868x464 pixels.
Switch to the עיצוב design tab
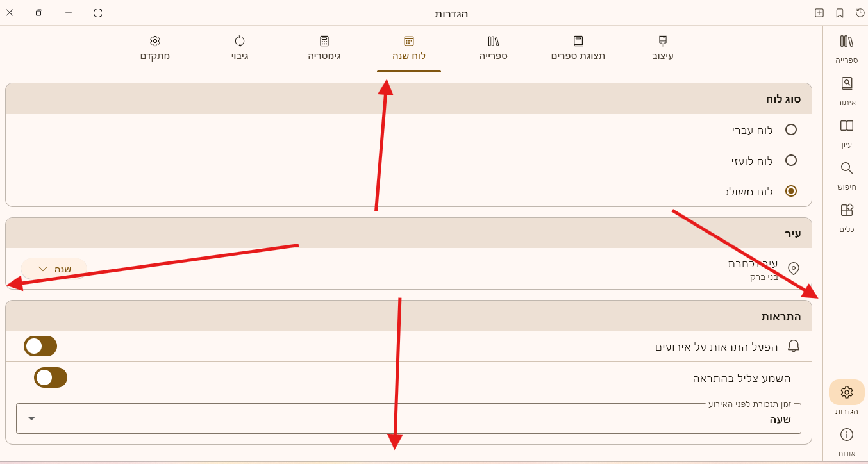point(662,48)
